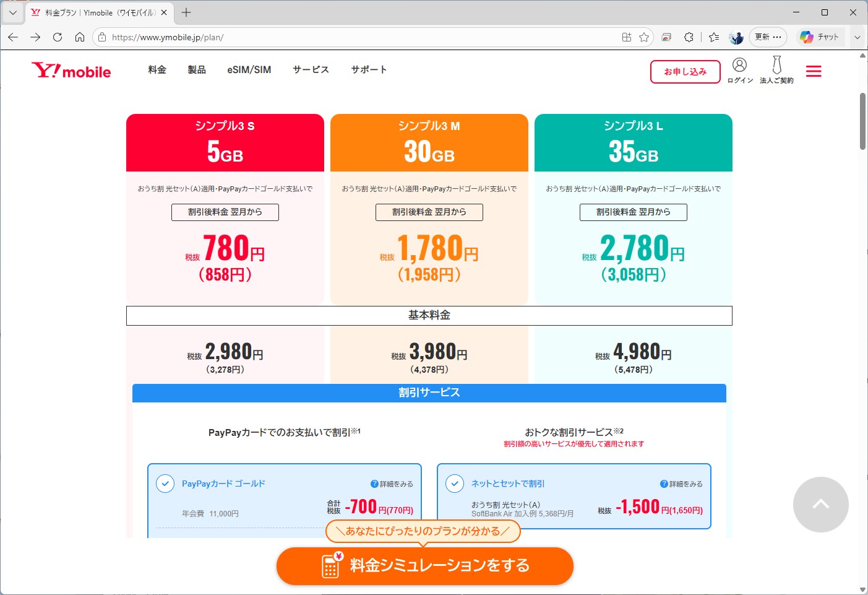This screenshot has height=595, width=868.
Task: Add page to favorites star
Action: point(644,37)
